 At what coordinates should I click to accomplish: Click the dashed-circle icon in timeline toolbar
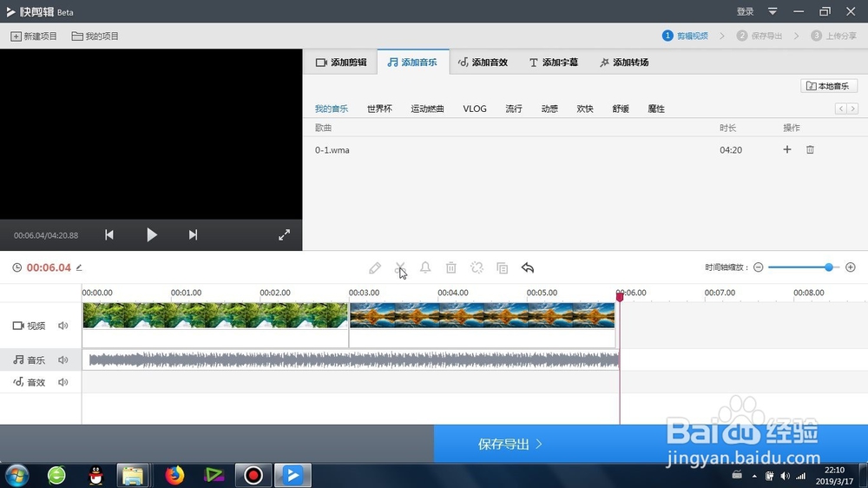[x=477, y=268]
